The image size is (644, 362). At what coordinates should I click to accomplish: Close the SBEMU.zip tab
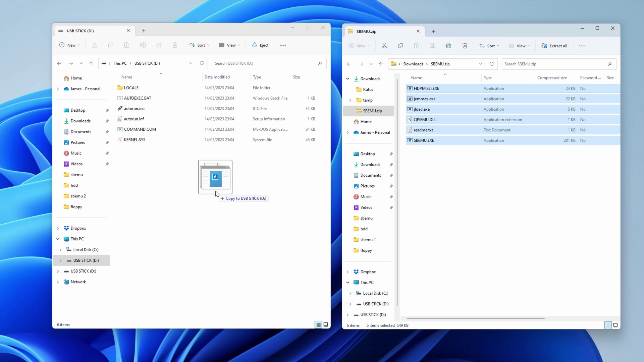click(x=418, y=31)
